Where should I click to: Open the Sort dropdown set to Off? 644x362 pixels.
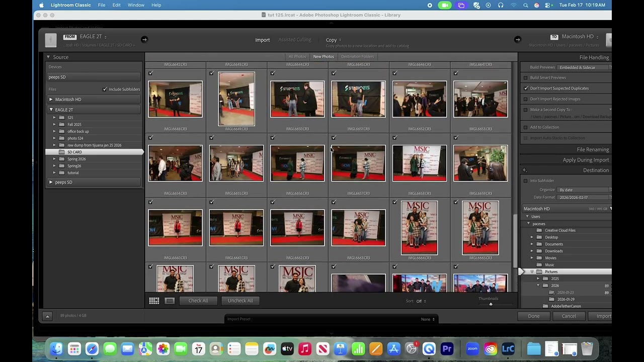(x=421, y=301)
